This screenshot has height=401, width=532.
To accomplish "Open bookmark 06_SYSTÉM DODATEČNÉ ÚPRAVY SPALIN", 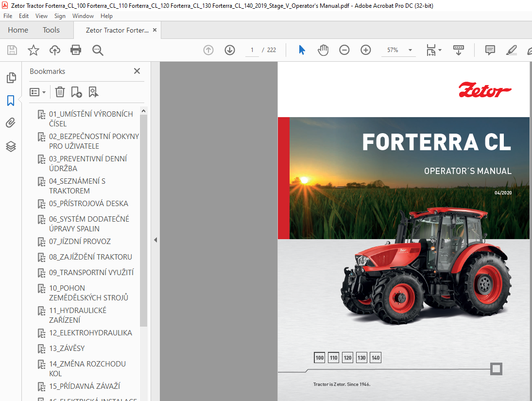I will (x=89, y=224).
